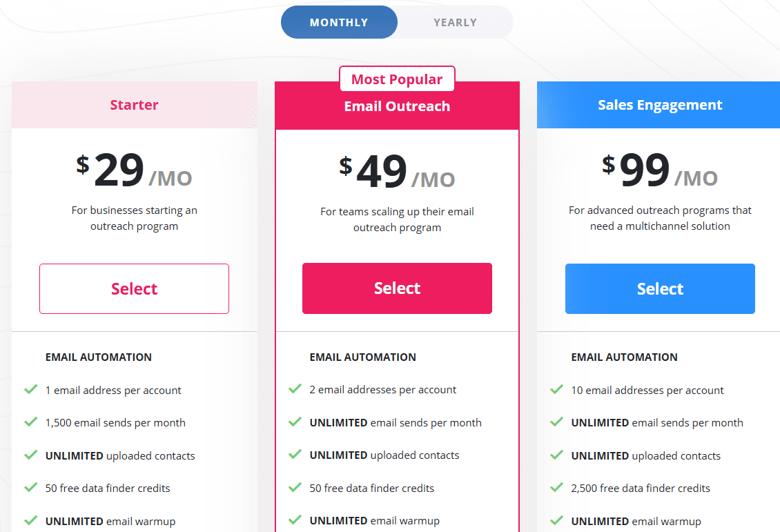The width and height of the screenshot is (780, 532).
Task: Click the checkmark near '2,500 free data finder credits'
Action: tap(556, 488)
